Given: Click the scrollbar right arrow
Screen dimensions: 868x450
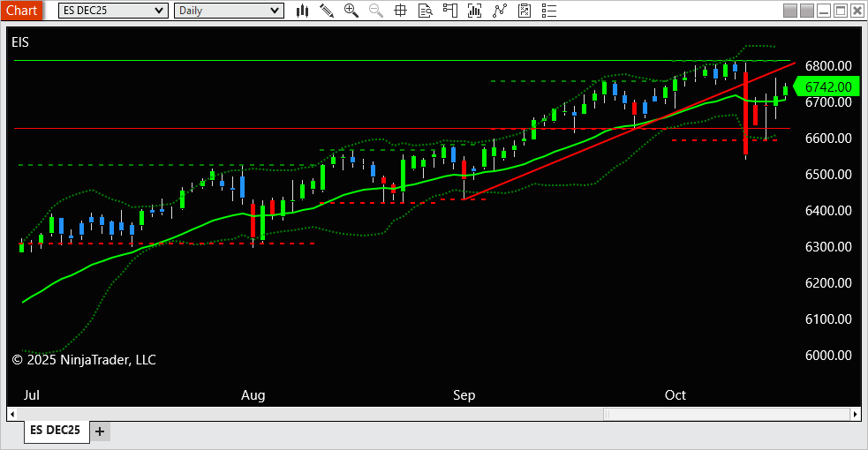Looking at the screenshot, I should [x=856, y=414].
